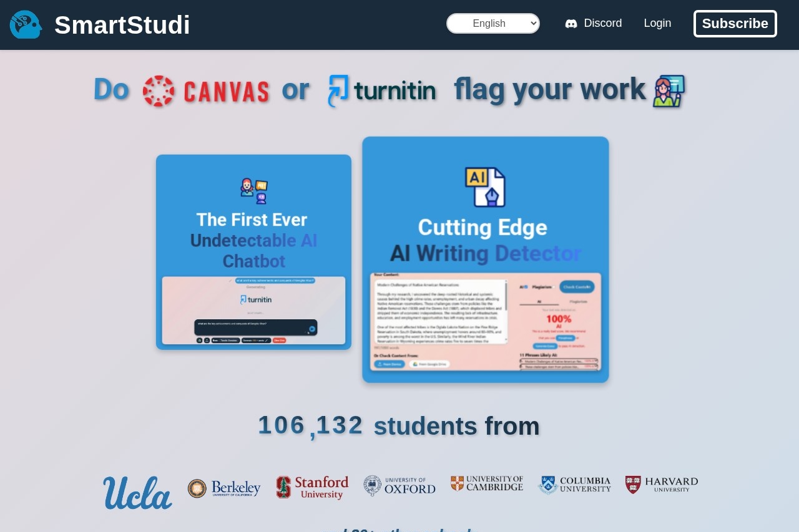Click the student teacher icon after headline
Screen dimensions: 799x532
669,91
